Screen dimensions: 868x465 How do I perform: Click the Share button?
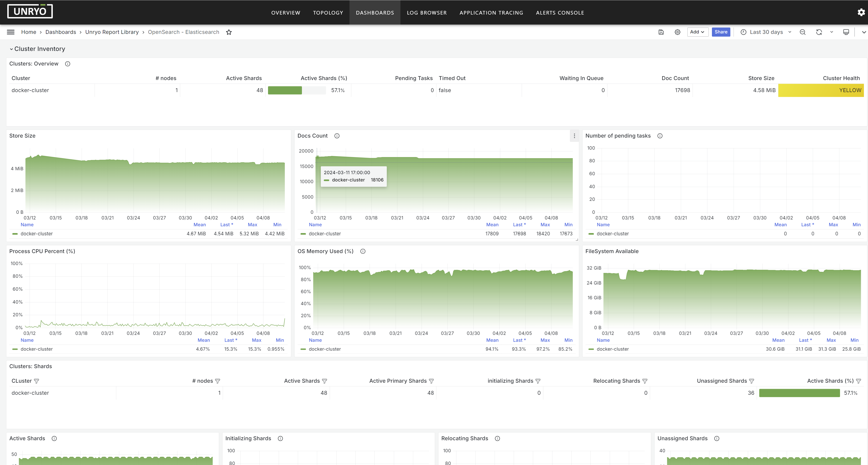point(721,32)
